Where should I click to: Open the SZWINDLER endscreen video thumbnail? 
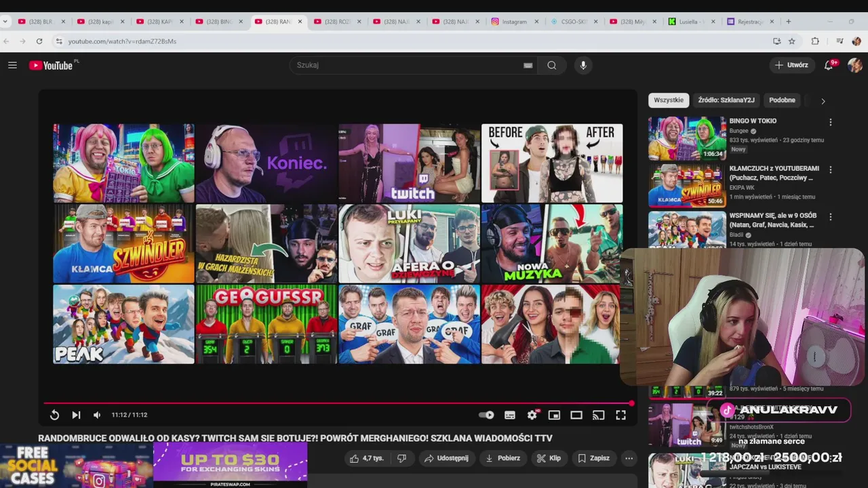click(x=123, y=243)
